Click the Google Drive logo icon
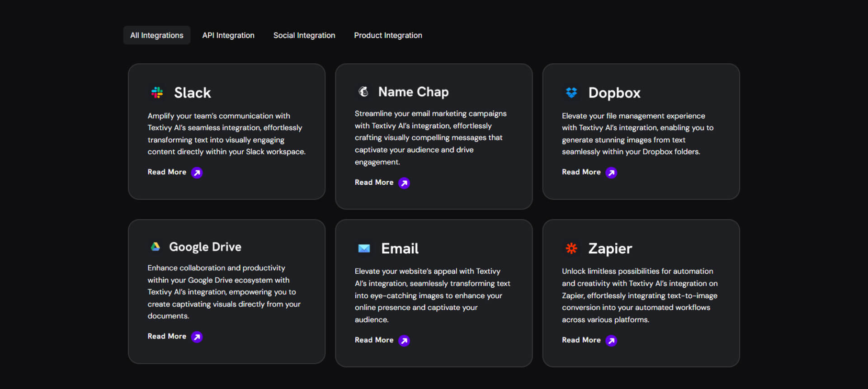The width and height of the screenshot is (868, 389). 156,247
